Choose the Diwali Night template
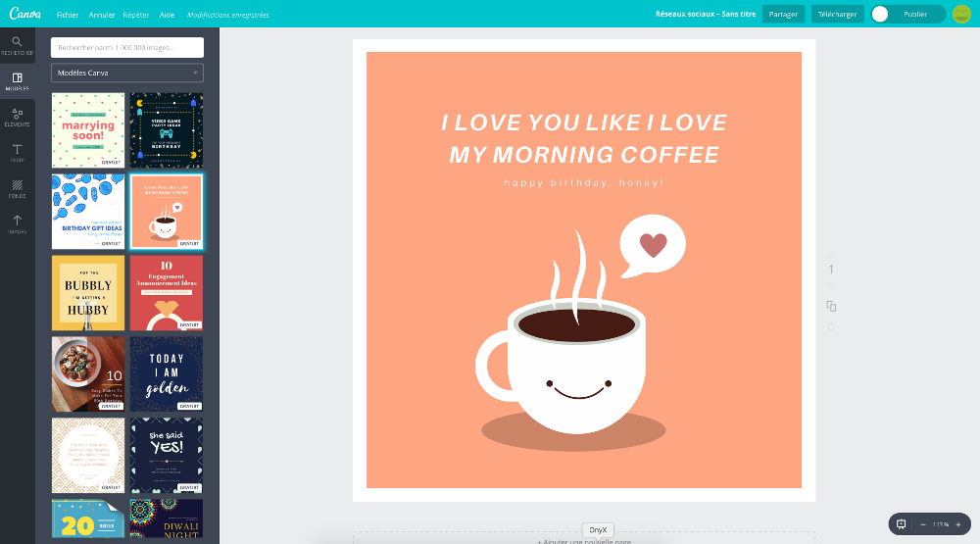 [x=167, y=519]
